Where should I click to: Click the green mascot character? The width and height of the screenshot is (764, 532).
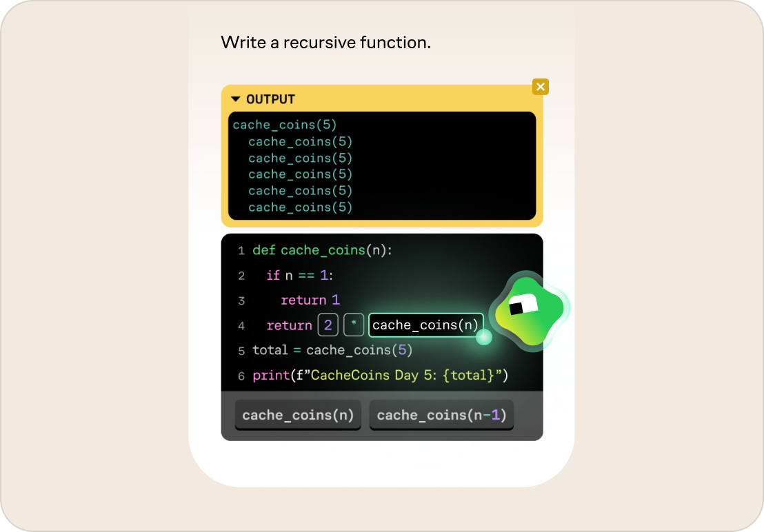pyautogui.click(x=531, y=311)
